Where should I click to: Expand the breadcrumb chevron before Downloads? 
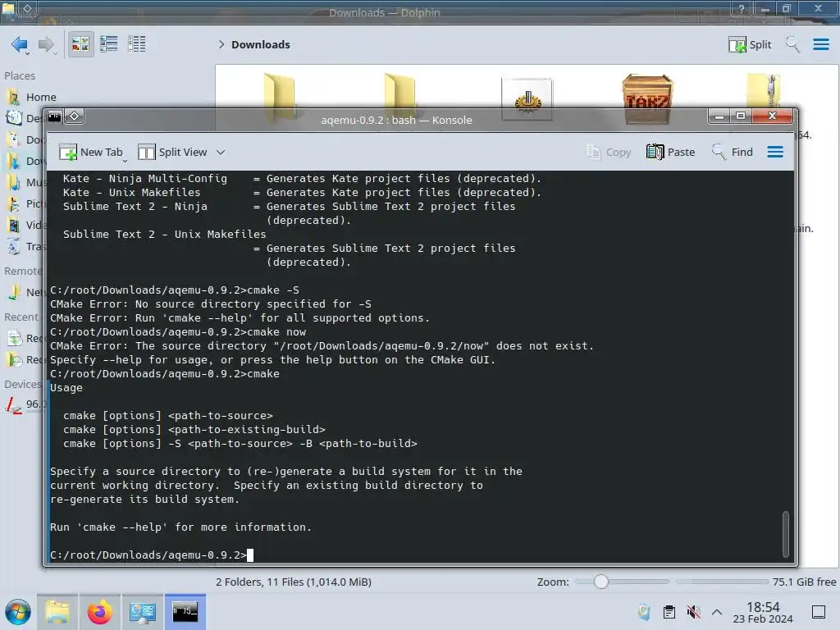click(x=221, y=44)
